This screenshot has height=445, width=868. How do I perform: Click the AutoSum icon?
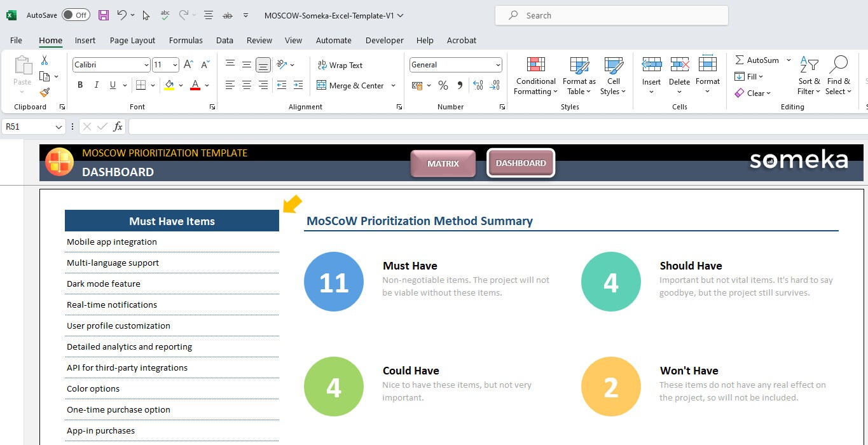[757, 60]
